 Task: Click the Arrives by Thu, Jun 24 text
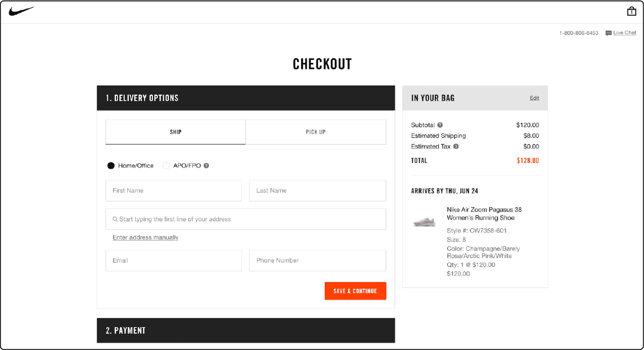(x=445, y=191)
